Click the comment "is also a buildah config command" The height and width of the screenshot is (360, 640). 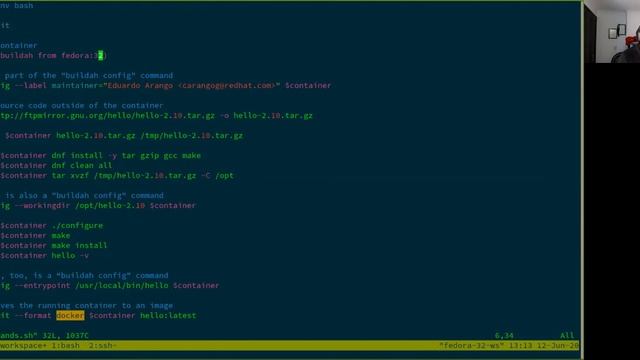(x=84, y=196)
